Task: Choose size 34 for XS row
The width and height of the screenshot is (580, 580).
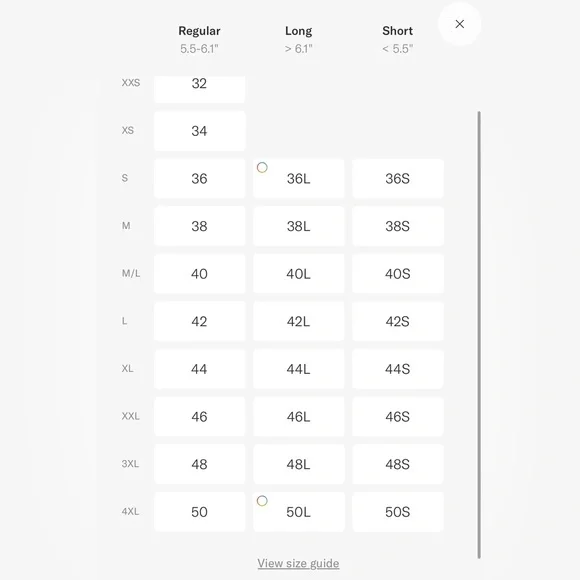Action: [x=199, y=131]
